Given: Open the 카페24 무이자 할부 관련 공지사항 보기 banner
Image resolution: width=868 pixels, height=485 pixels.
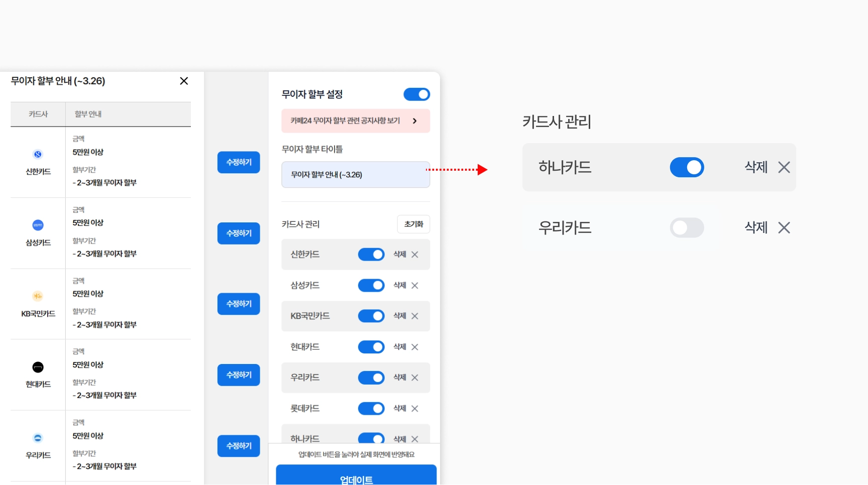Looking at the screenshot, I should [x=356, y=121].
